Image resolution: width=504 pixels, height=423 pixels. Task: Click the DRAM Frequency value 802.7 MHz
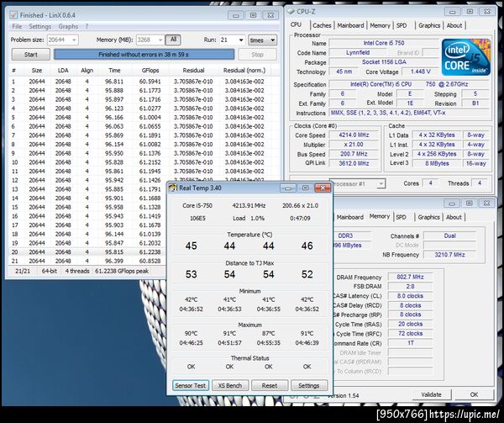pyautogui.click(x=411, y=277)
